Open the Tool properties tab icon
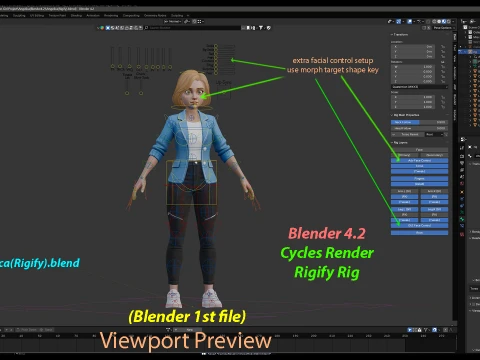 point(462,148)
